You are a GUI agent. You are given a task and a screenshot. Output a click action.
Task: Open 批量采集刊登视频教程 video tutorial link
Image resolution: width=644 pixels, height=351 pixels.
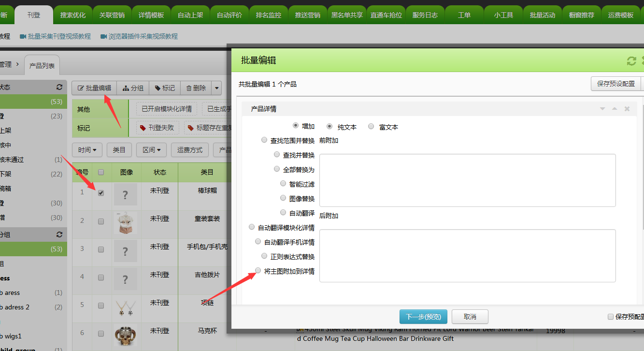55,36
